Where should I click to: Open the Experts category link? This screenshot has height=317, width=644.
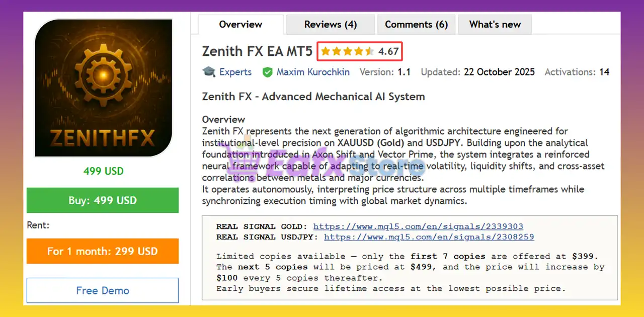pos(235,72)
